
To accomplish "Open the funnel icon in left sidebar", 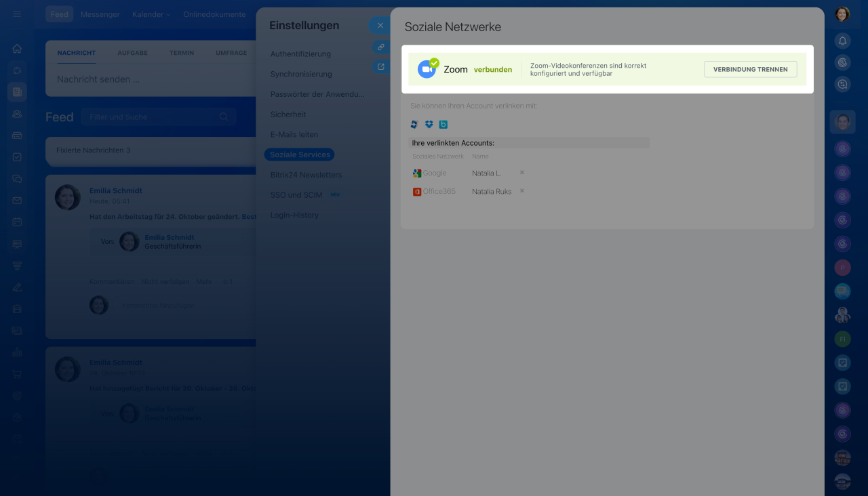I will [17, 266].
